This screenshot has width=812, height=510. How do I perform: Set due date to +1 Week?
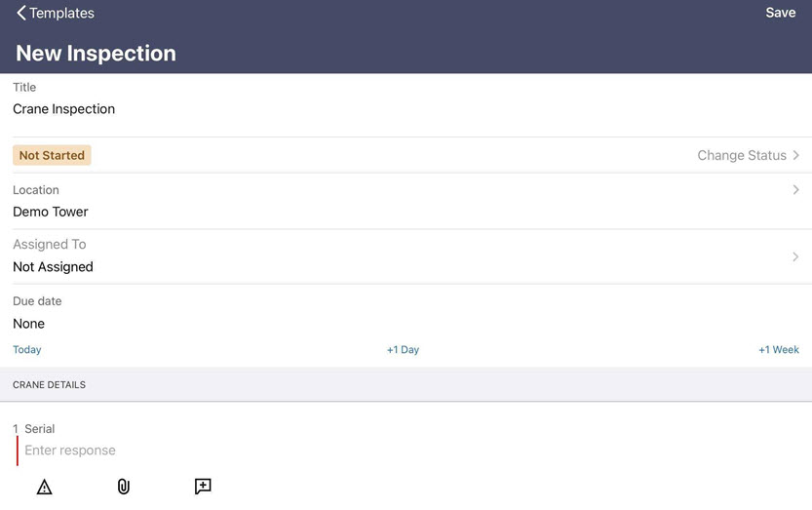(x=779, y=349)
